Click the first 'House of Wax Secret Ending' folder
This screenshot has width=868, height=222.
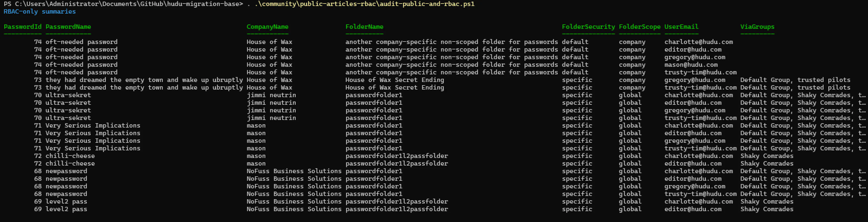coord(395,80)
